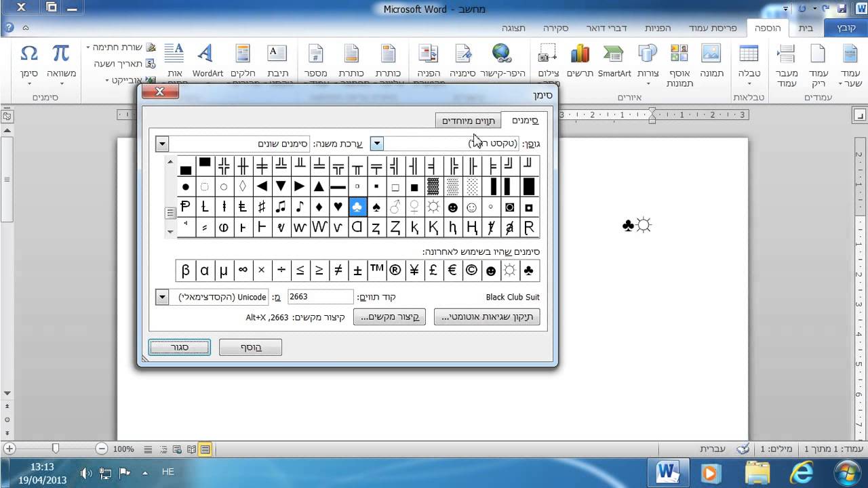Toggle the ruler button above vertical scrollbar

(7, 117)
